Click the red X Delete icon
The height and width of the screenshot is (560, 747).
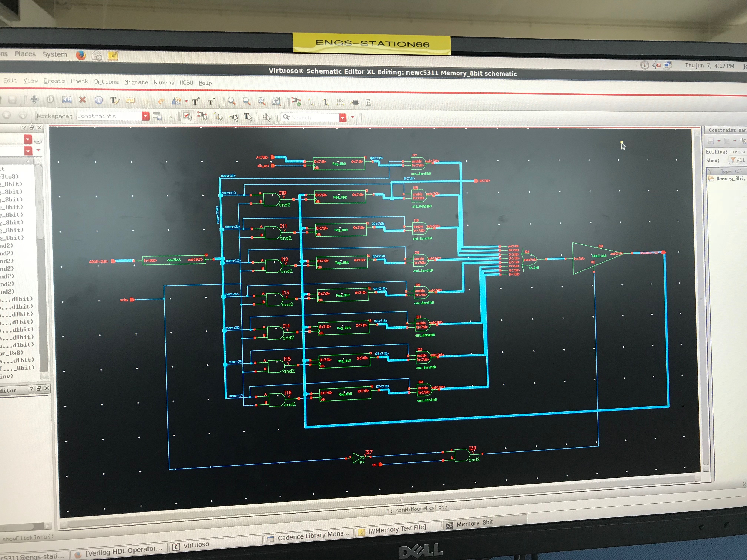(82, 100)
